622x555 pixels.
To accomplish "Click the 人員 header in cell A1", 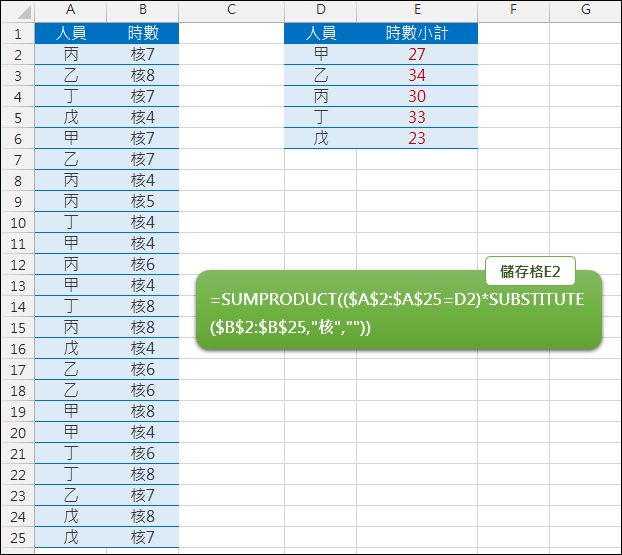I will click(71, 33).
